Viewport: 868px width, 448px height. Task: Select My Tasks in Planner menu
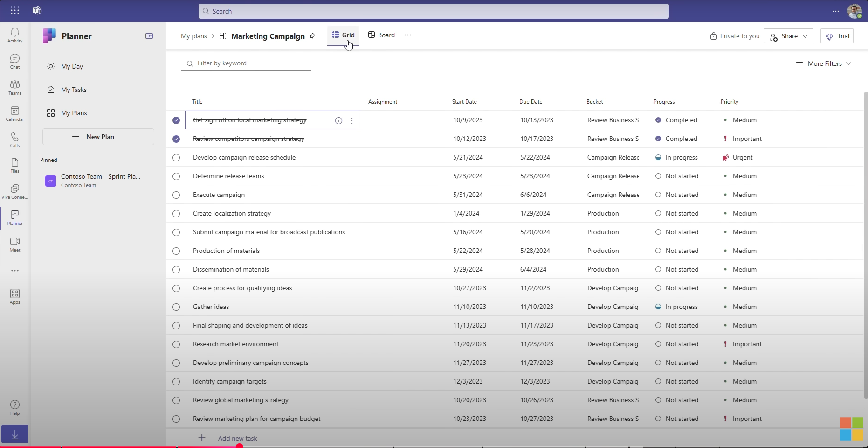[x=74, y=90]
